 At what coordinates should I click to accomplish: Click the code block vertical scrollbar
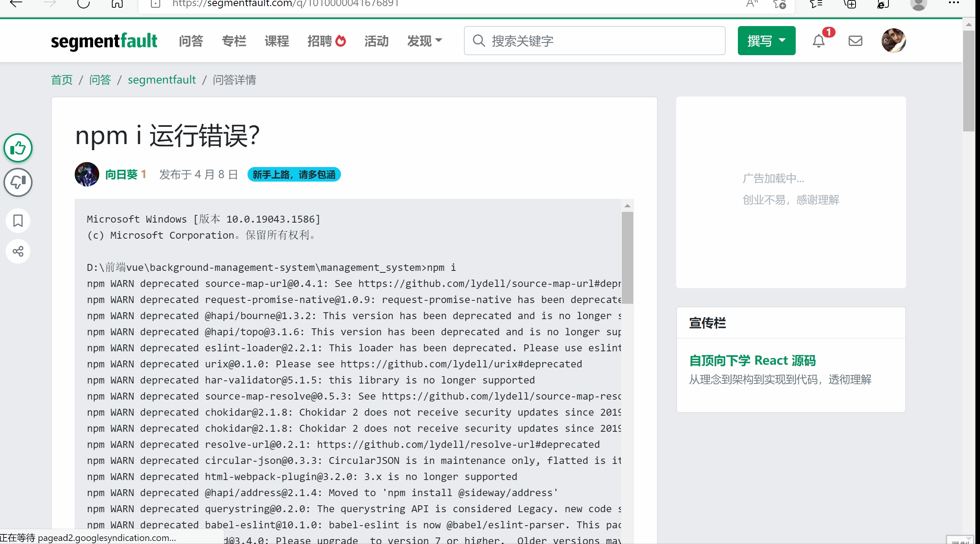pos(627,257)
